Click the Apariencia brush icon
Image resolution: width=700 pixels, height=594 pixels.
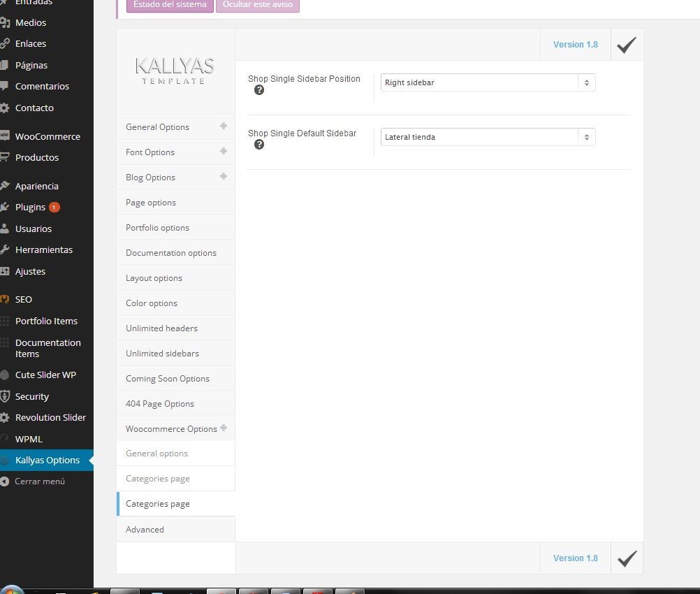tap(5, 186)
